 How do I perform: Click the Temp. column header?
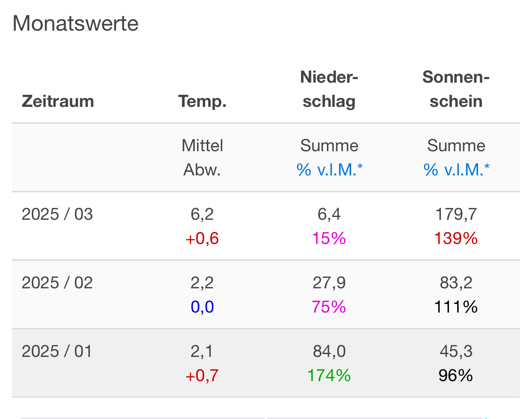point(202,101)
